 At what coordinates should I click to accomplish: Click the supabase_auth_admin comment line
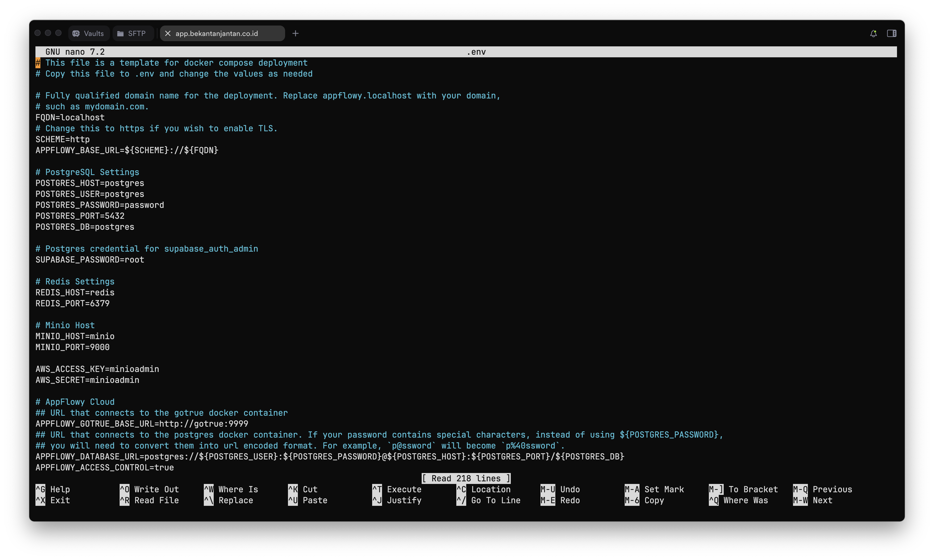coord(147,249)
